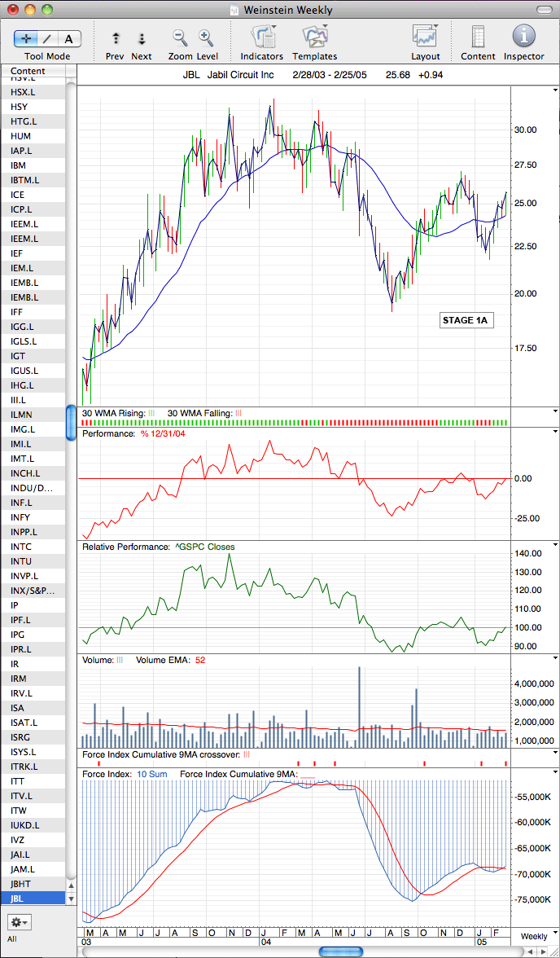The width and height of the screenshot is (560, 958).
Task: Click the horizontal chart scrollbar thumb
Action: point(341,951)
